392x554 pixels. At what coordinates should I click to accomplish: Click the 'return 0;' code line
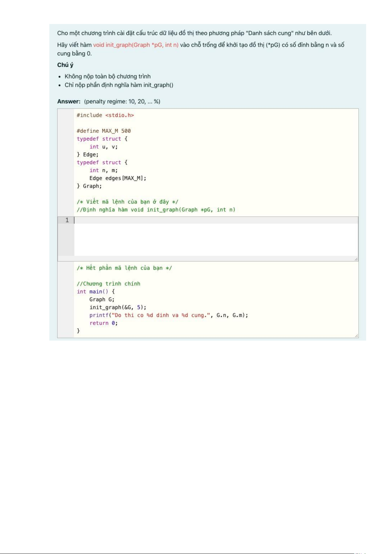[x=104, y=323]
